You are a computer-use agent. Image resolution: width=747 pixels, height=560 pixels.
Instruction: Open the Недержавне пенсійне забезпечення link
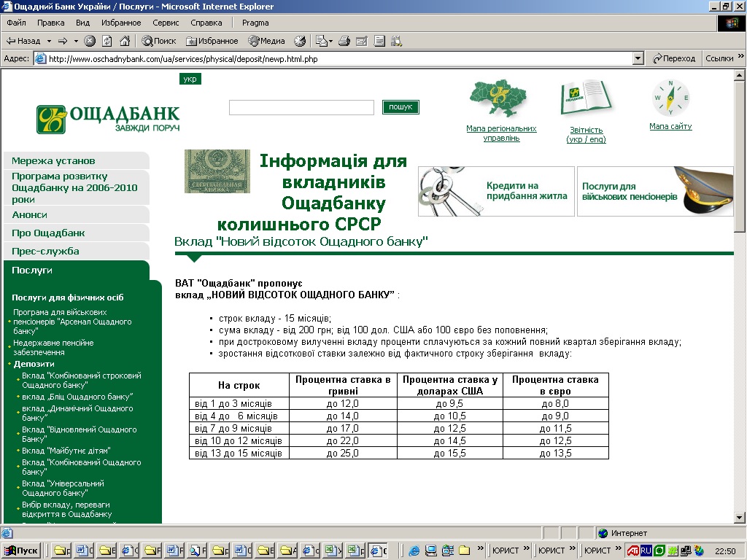pos(53,348)
